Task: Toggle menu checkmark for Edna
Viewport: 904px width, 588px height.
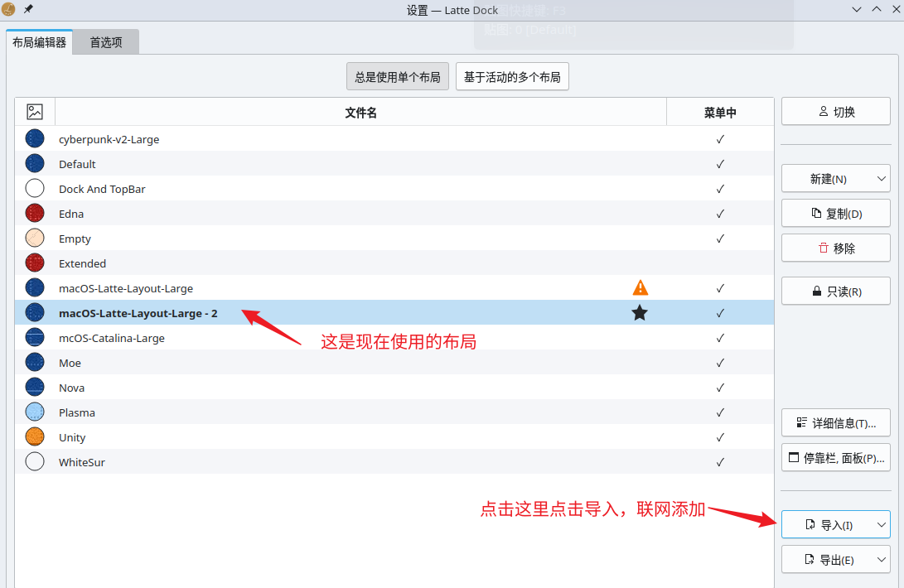Action: [720, 214]
